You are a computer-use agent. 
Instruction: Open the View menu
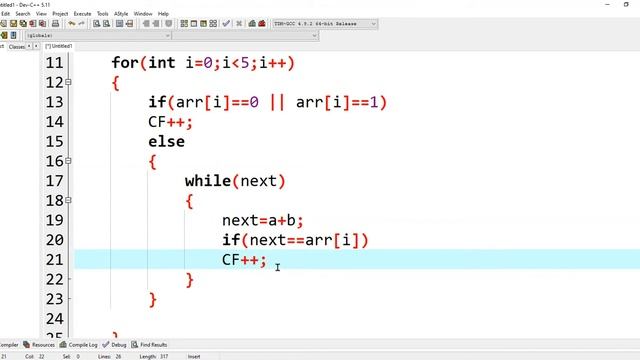click(x=41, y=13)
